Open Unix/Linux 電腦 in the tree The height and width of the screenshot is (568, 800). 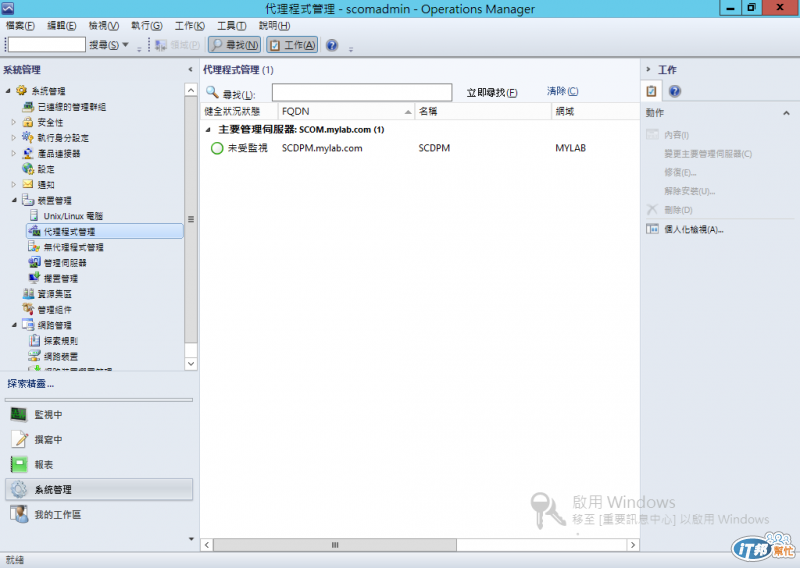coord(73,216)
